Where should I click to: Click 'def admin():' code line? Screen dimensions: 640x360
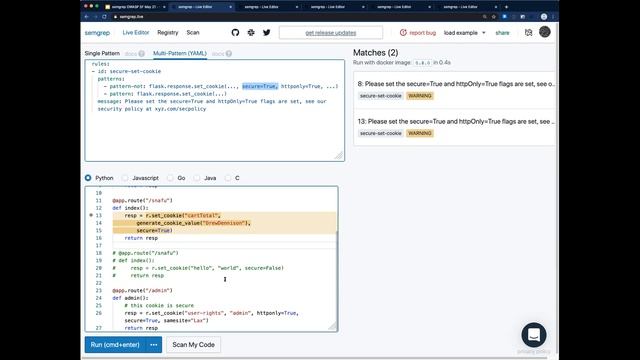[x=130, y=298]
